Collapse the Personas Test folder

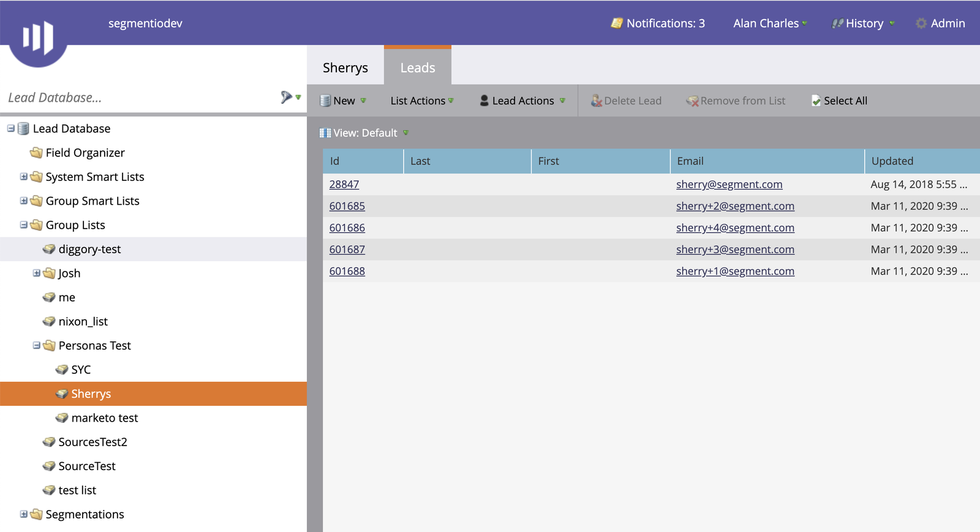click(x=36, y=346)
